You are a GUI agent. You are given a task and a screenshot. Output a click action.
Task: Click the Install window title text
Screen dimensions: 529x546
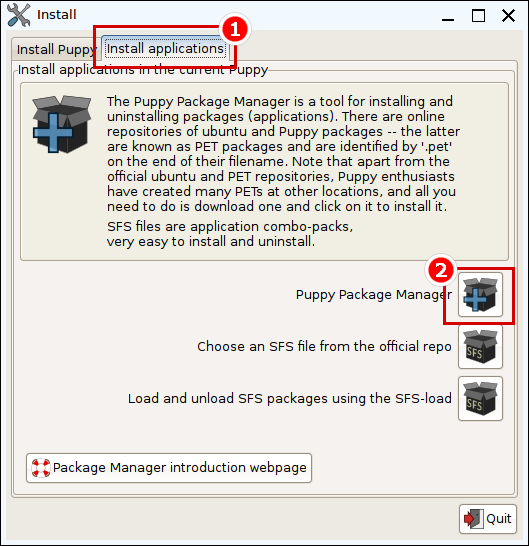(57, 15)
